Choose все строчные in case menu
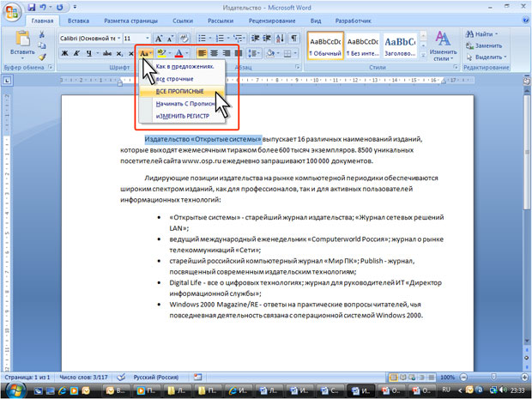This screenshot has height=399, width=532. coord(182,79)
